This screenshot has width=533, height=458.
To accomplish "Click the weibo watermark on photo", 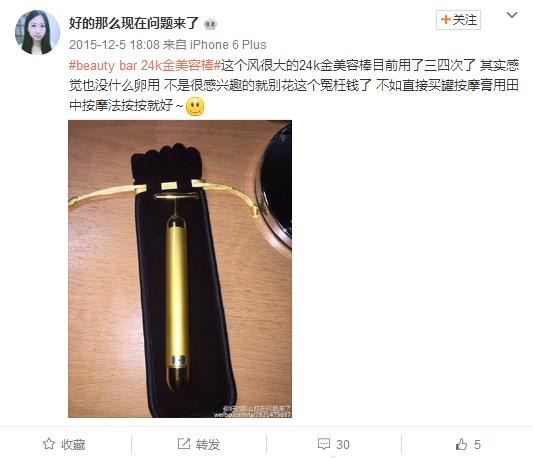I will coord(252,411).
